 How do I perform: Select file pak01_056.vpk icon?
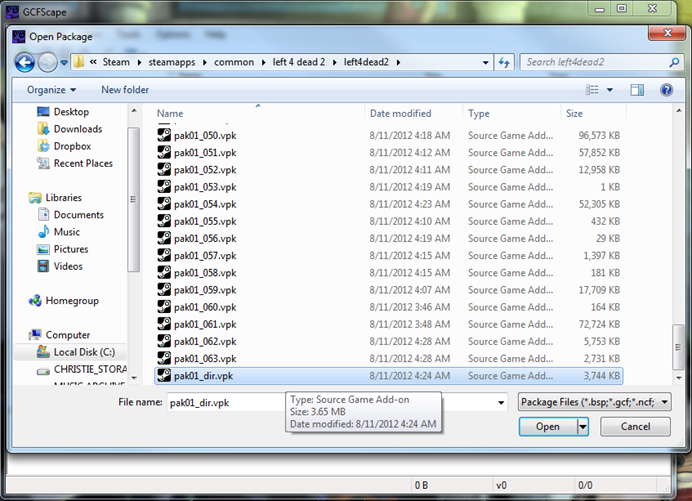164,238
